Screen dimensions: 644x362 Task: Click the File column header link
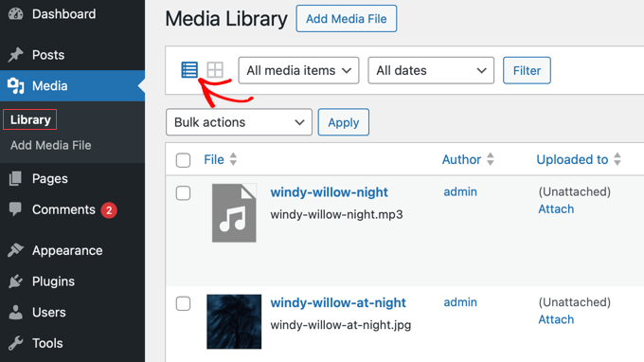pyautogui.click(x=214, y=159)
